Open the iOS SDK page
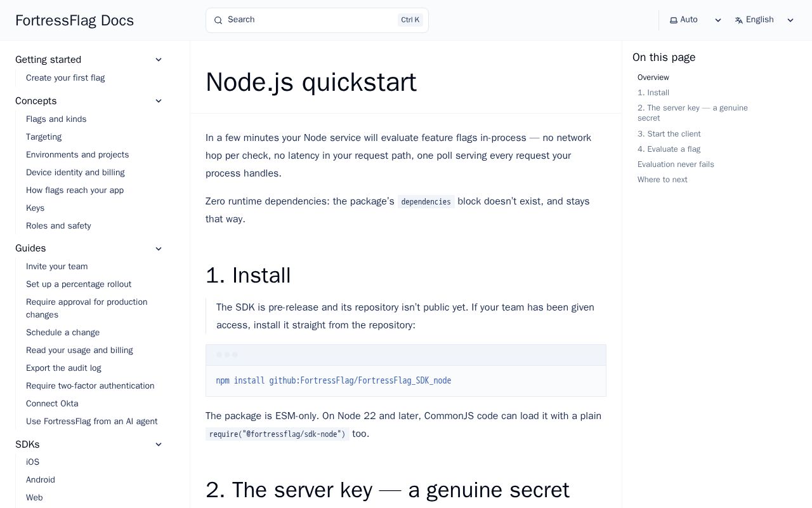Image resolution: width=812 pixels, height=508 pixels. click(x=32, y=462)
